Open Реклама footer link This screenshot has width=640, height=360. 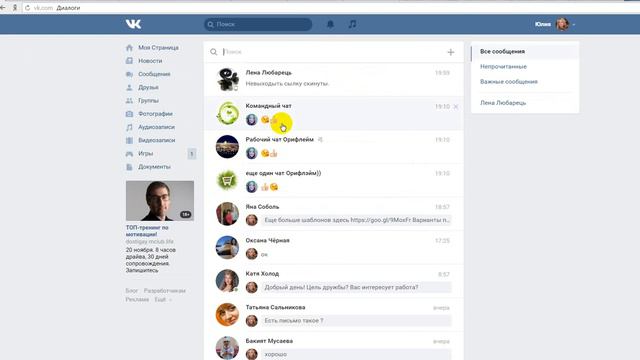click(x=137, y=300)
